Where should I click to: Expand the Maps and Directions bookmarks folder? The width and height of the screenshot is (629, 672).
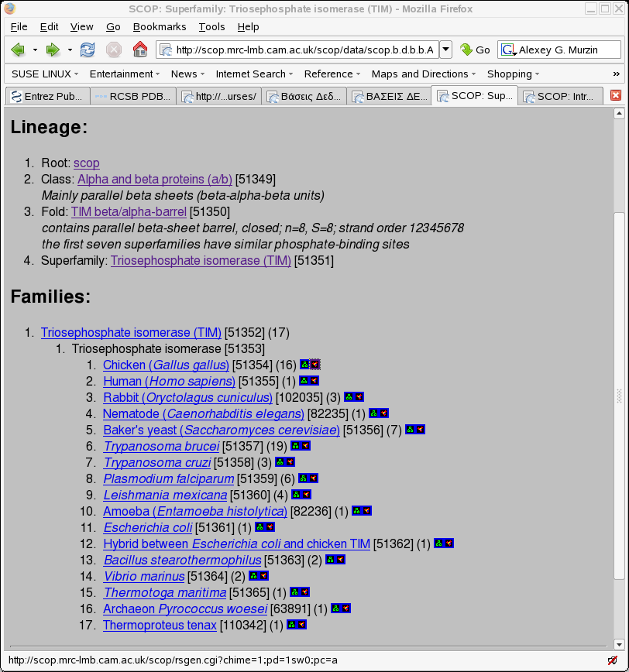[424, 74]
